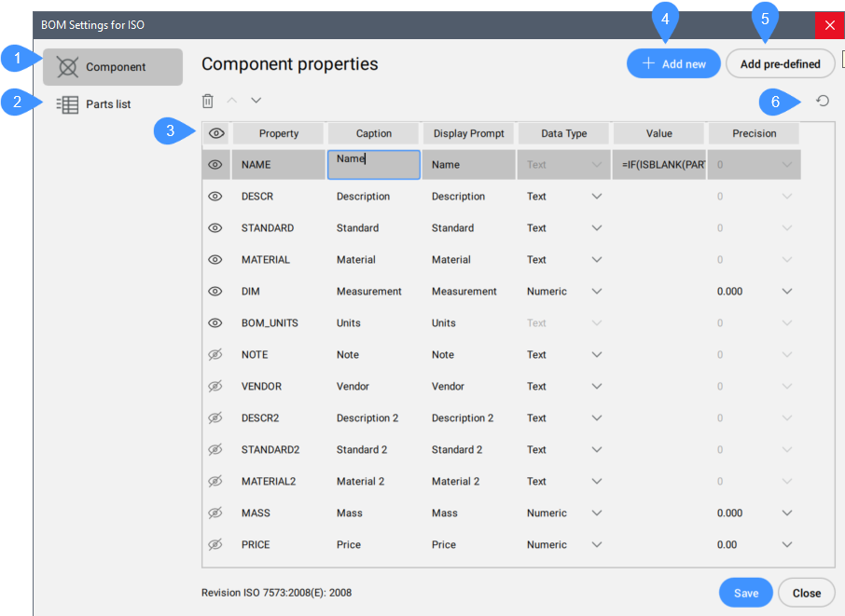Move the selected property down
The image size is (845, 616).
[256, 100]
